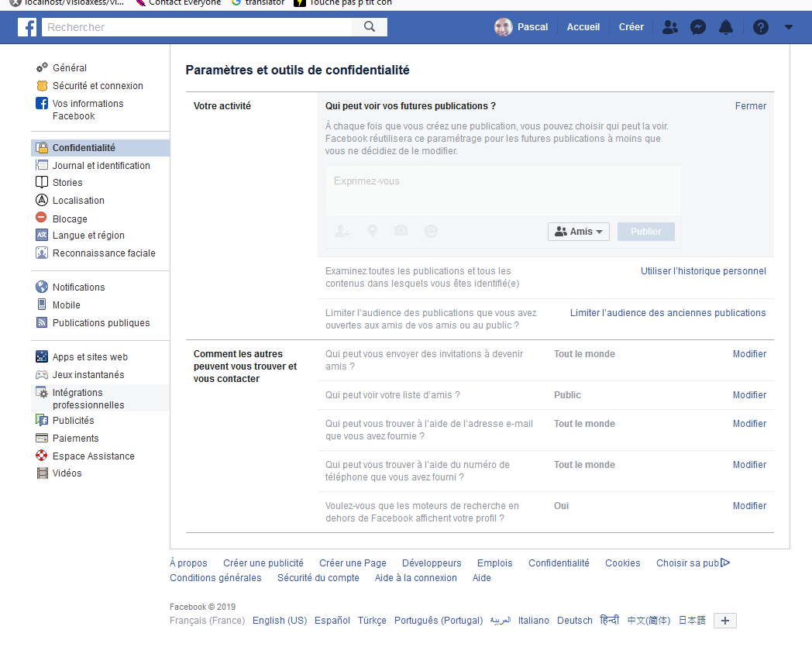Click the Espace Assistance lifebuoy icon
Image resolution: width=812 pixels, height=671 pixels.
[42, 456]
